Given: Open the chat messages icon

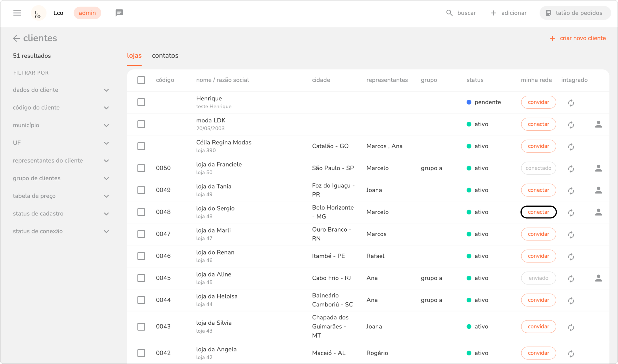Looking at the screenshot, I should [x=119, y=13].
